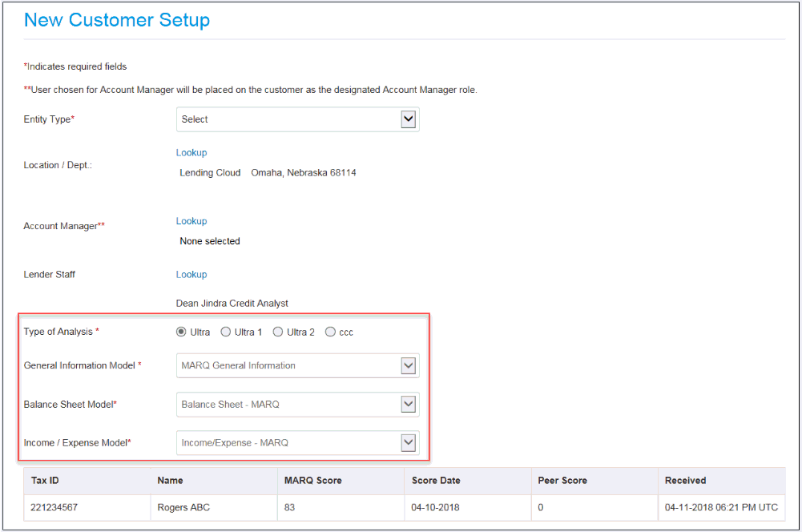Click the Income/Expense Model dropdown arrow
This screenshot has height=532, width=802.
pos(409,442)
